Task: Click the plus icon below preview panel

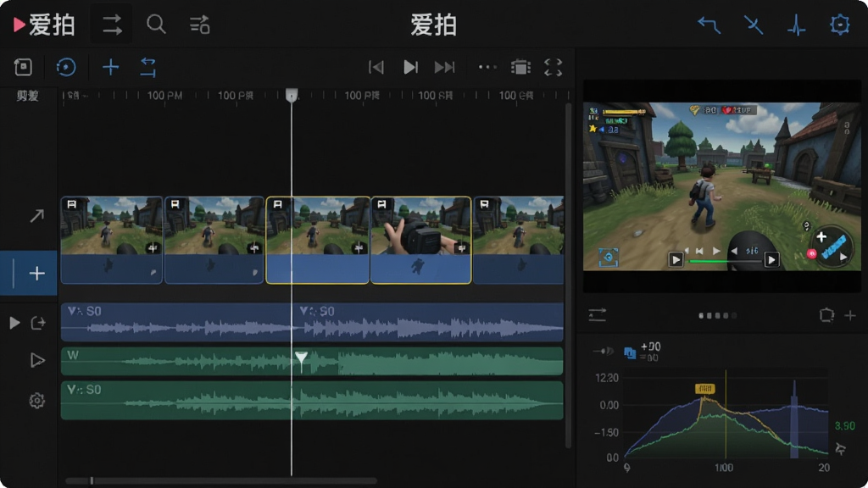Action: click(850, 315)
